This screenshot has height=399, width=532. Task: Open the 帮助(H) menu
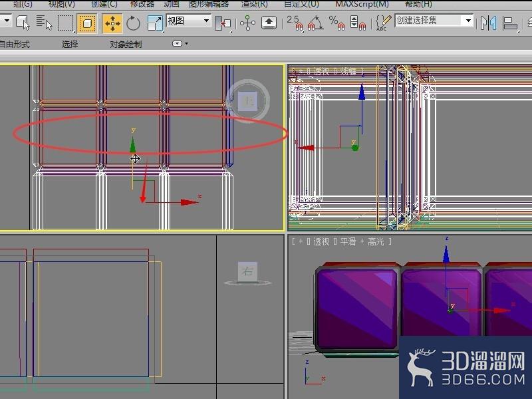point(418,4)
